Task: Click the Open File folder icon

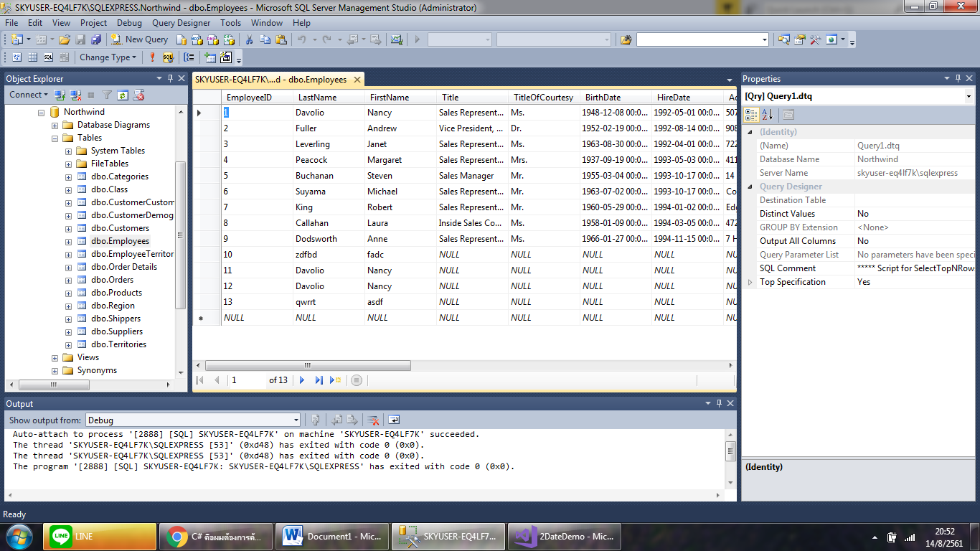Action: [64, 39]
